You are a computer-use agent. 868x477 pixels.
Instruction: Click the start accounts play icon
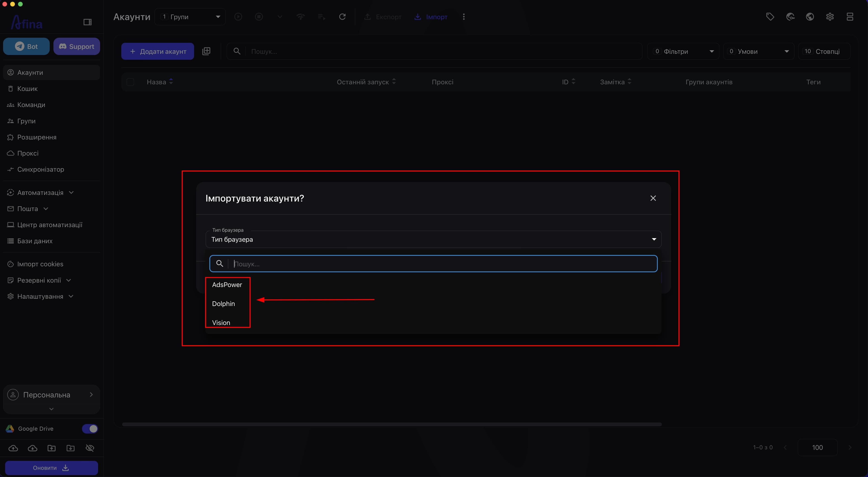click(238, 17)
